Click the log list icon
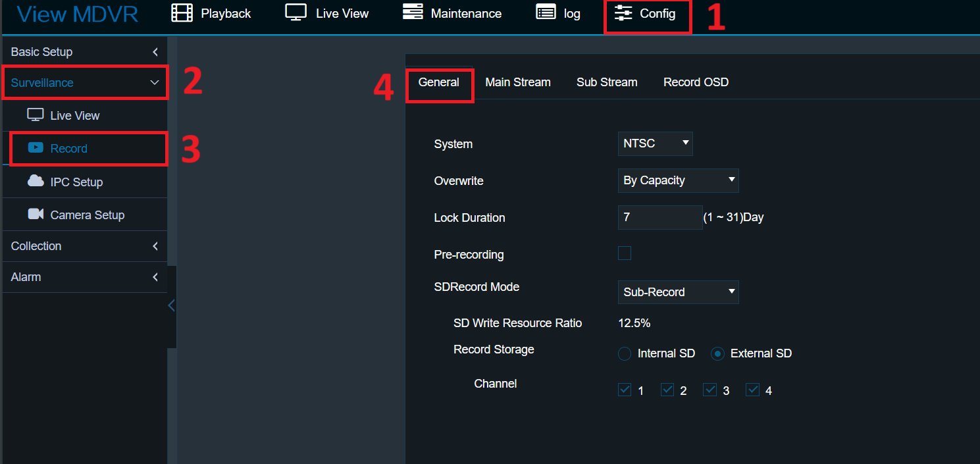The height and width of the screenshot is (464, 980). click(546, 13)
